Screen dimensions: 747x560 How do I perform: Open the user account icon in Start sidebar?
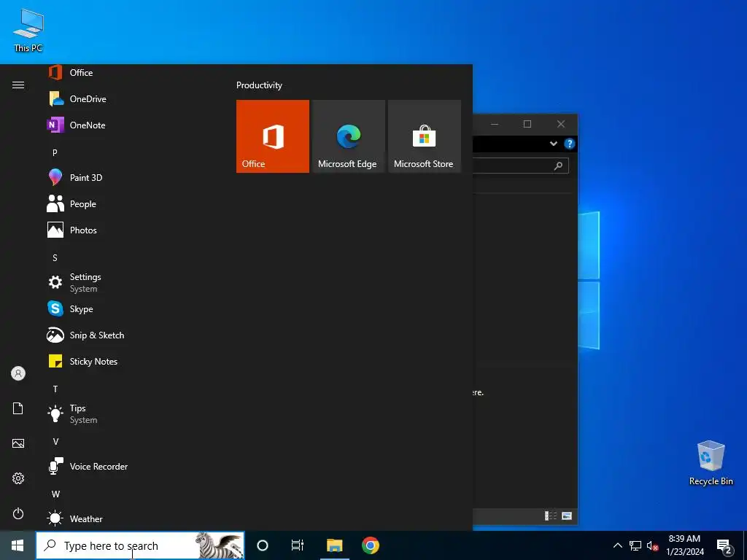pyautogui.click(x=18, y=373)
